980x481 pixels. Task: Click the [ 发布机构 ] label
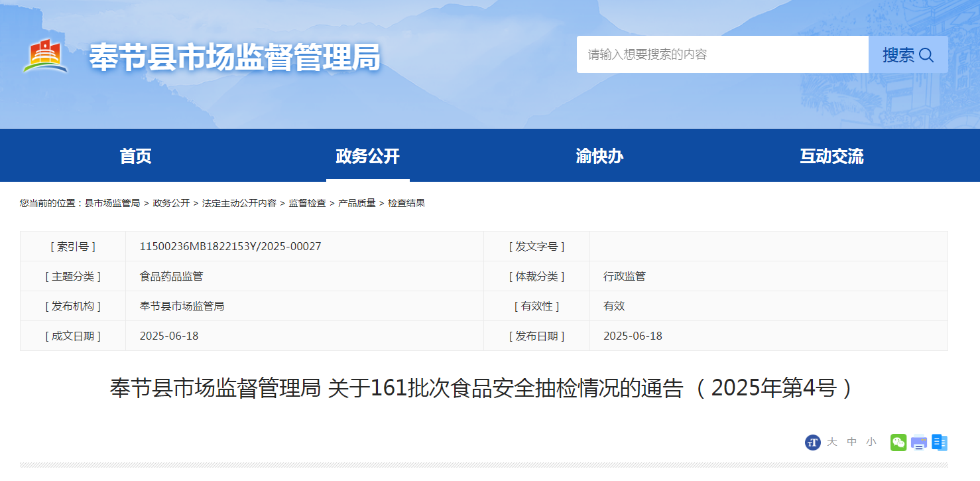coord(73,306)
